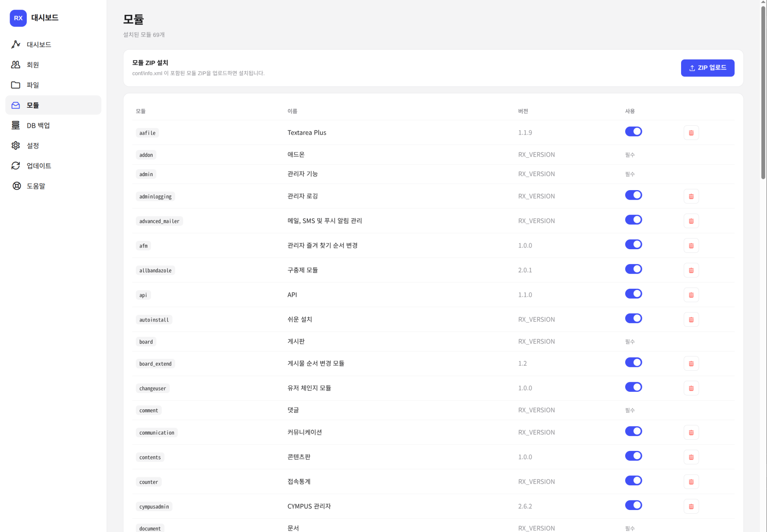Delete the contents module with trash icon
The image size is (767, 532).
(x=691, y=457)
